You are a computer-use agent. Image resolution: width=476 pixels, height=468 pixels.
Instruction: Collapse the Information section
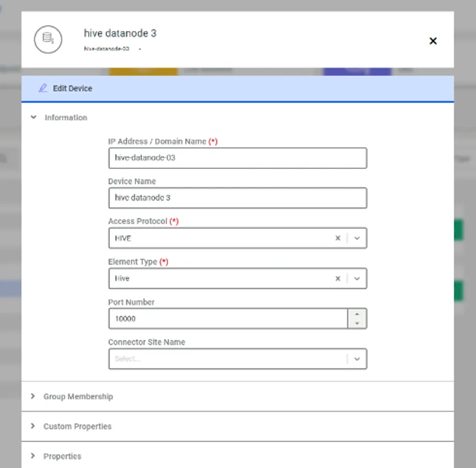(33, 117)
